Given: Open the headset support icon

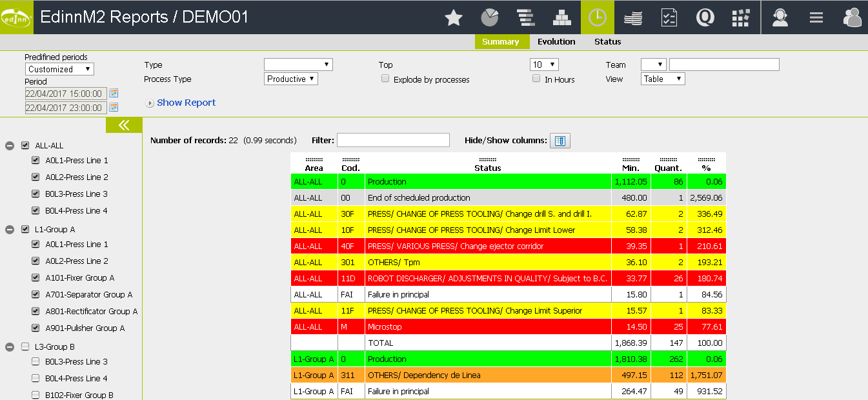Looking at the screenshot, I should point(780,17).
